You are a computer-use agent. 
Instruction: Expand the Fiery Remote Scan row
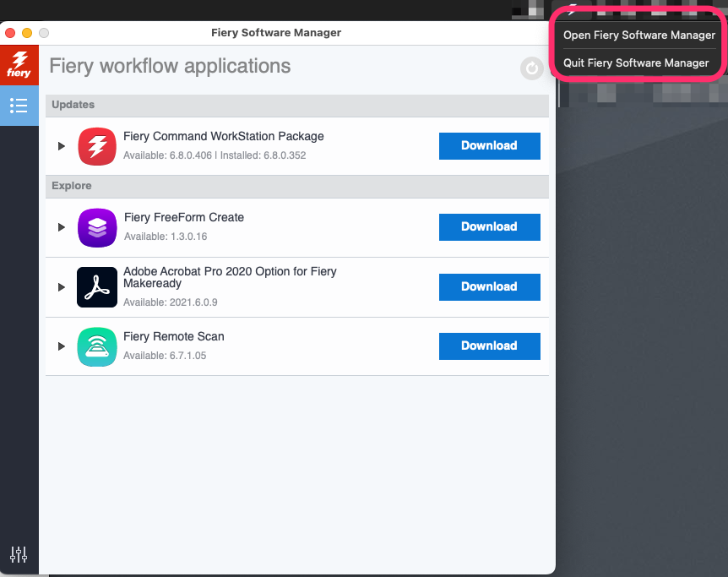coord(61,346)
